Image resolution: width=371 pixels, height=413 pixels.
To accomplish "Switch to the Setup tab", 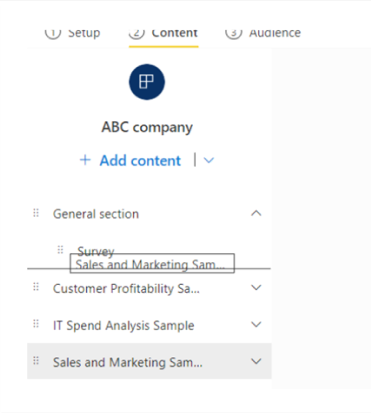I will [x=84, y=33].
